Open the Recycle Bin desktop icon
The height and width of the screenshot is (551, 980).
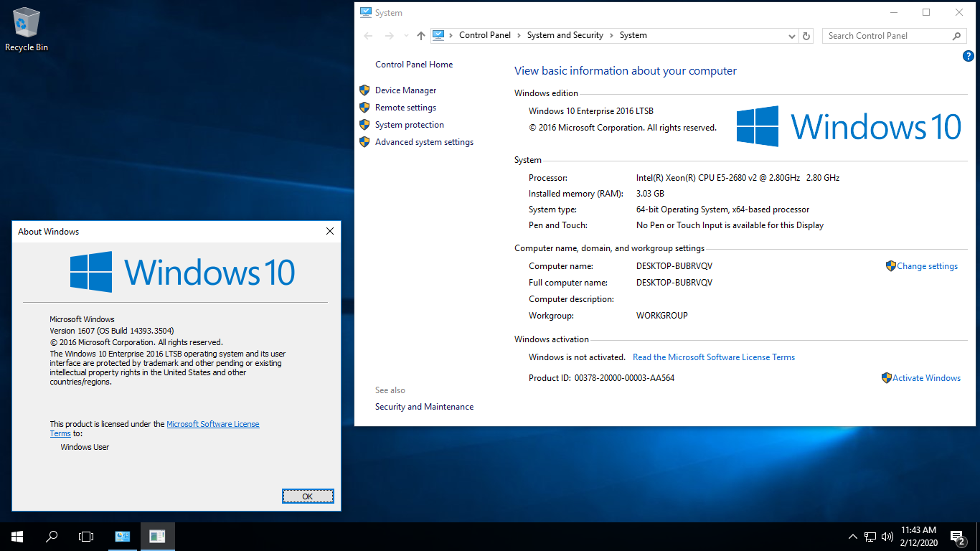27,29
